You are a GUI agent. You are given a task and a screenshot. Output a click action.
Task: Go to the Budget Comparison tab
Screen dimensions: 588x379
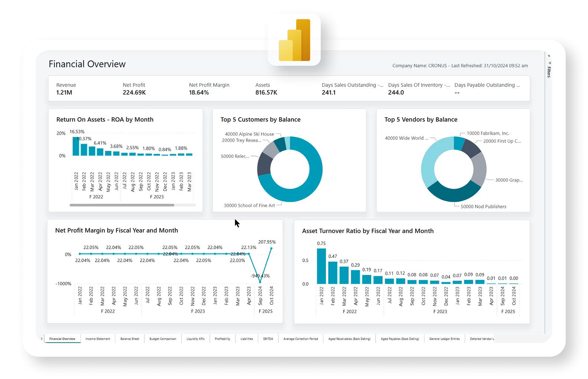click(163, 339)
